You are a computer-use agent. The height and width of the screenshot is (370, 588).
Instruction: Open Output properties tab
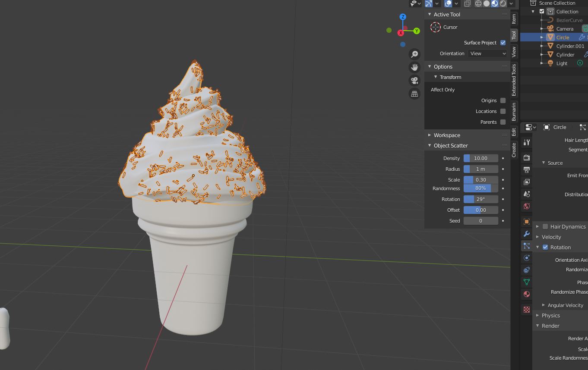527,170
